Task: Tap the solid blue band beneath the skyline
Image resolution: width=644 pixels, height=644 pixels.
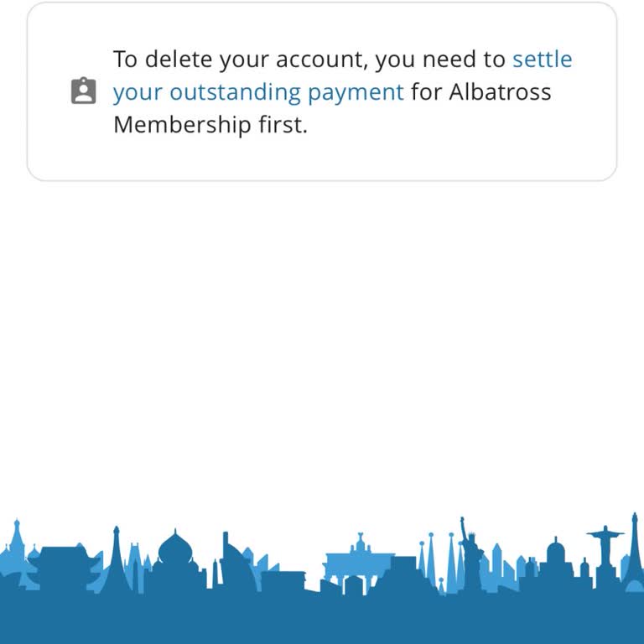Action: 322,621
